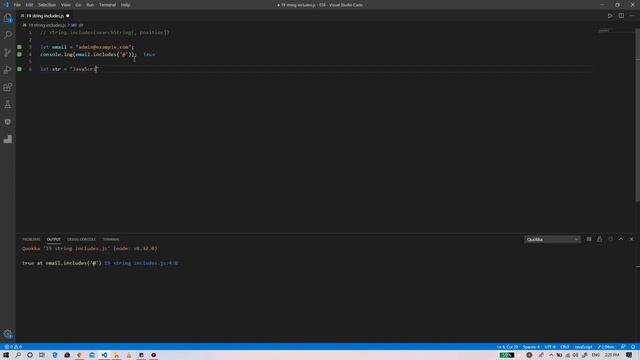Open the File menu

pos(17,5)
